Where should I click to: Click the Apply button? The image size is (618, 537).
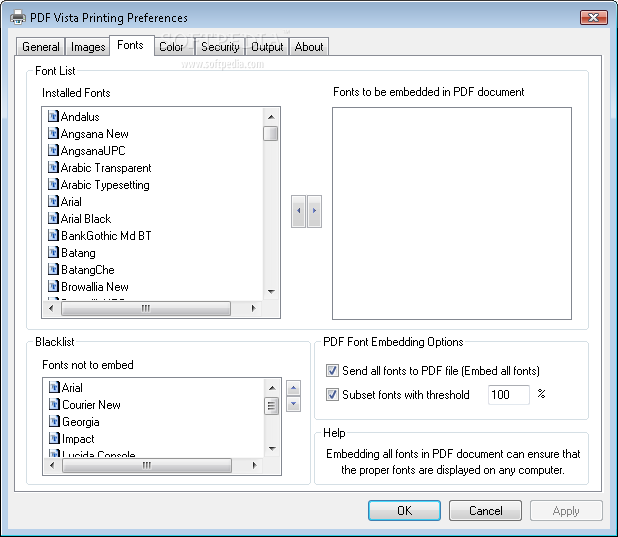pyautogui.click(x=566, y=511)
